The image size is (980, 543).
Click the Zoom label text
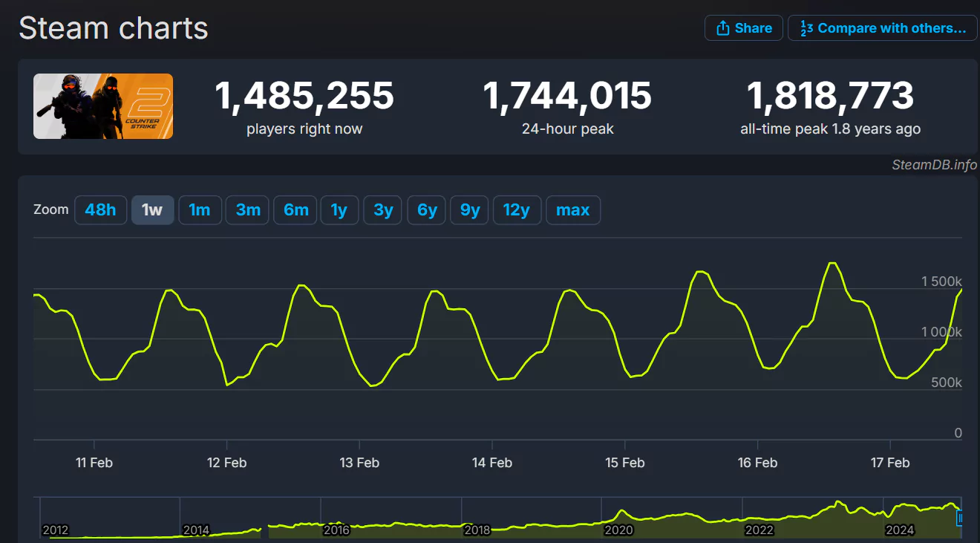[51, 209]
